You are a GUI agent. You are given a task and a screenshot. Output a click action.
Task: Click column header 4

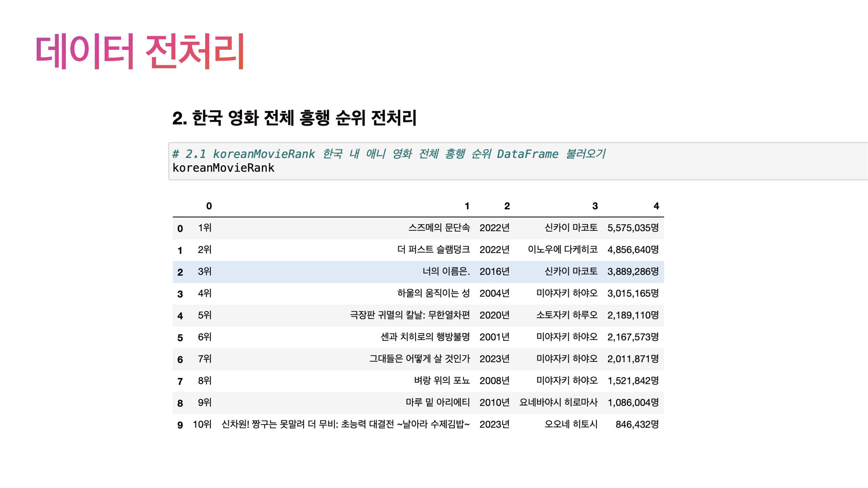point(656,206)
